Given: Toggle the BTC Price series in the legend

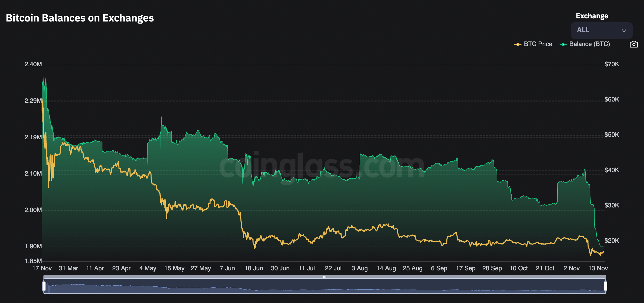Looking at the screenshot, I should 533,44.
